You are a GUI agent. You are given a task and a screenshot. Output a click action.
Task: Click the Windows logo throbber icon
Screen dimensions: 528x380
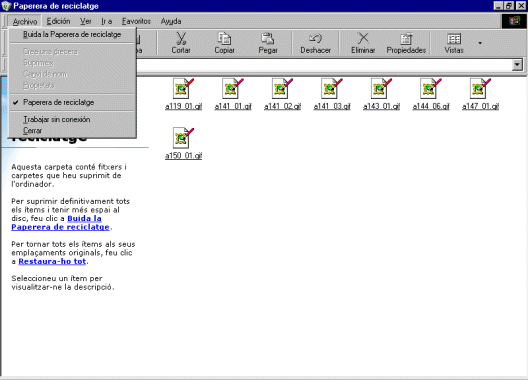click(514, 21)
